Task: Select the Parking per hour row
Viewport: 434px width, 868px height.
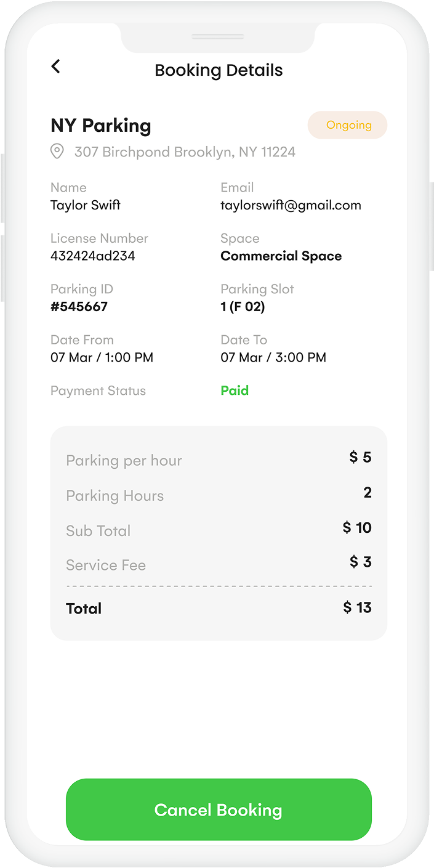Action: (x=219, y=460)
